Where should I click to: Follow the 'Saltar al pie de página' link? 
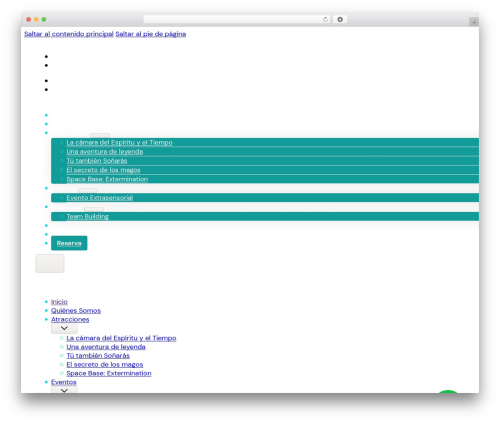click(151, 34)
